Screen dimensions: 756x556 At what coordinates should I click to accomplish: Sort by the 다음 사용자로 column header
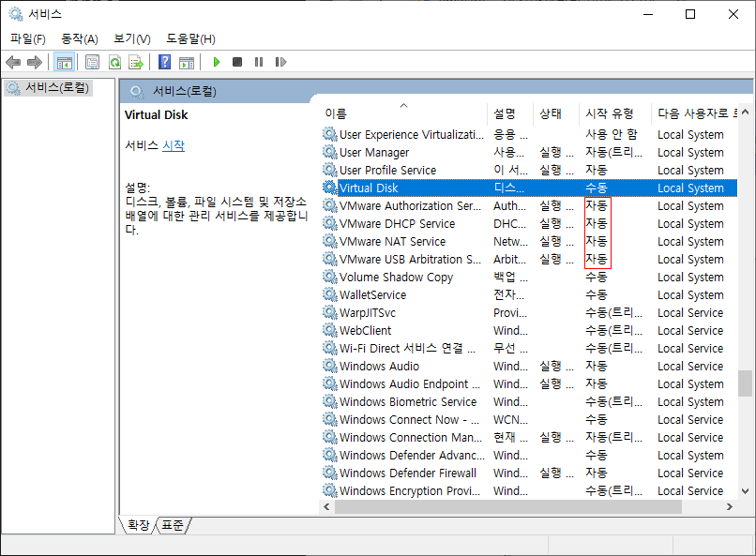click(694, 113)
